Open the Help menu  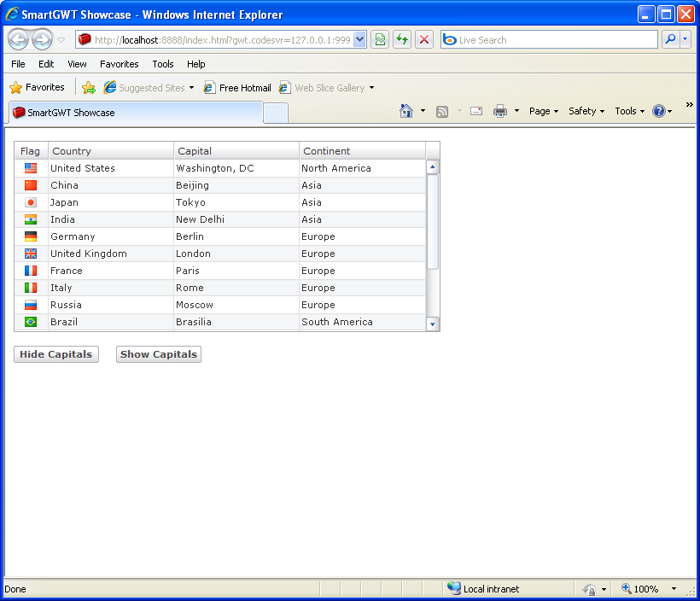click(196, 64)
